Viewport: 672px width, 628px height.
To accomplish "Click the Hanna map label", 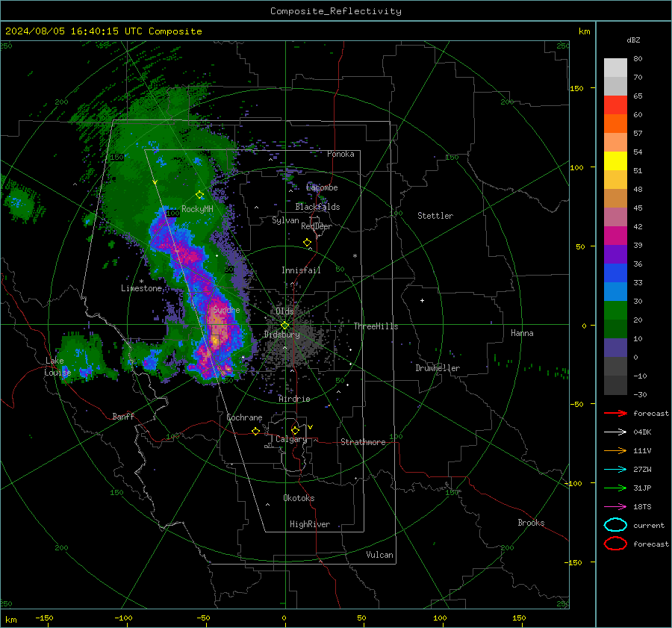I will pos(522,333).
